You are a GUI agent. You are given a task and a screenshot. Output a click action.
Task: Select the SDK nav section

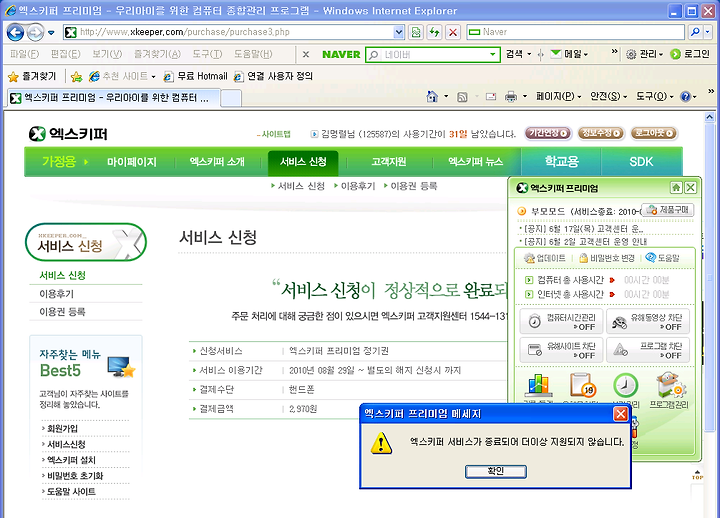(641, 162)
